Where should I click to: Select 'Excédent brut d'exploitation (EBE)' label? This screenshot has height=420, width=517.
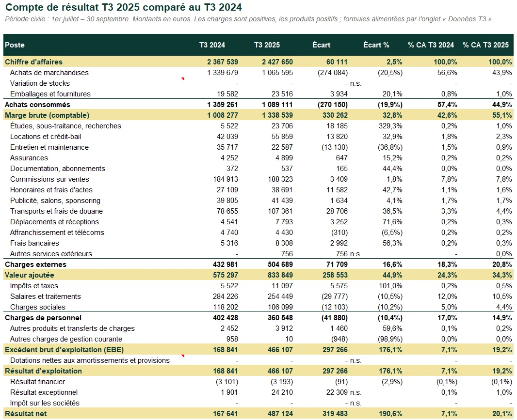65,350
